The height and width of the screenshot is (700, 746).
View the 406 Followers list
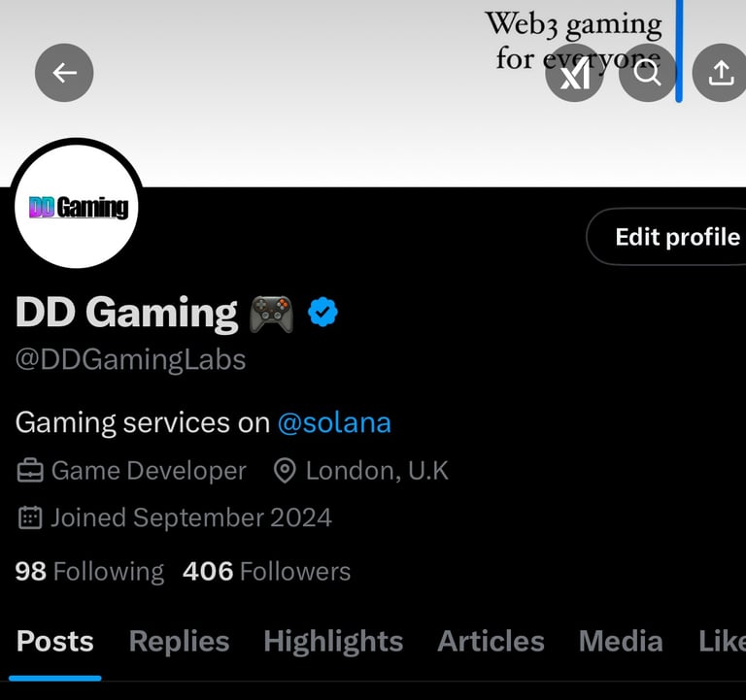(x=267, y=571)
